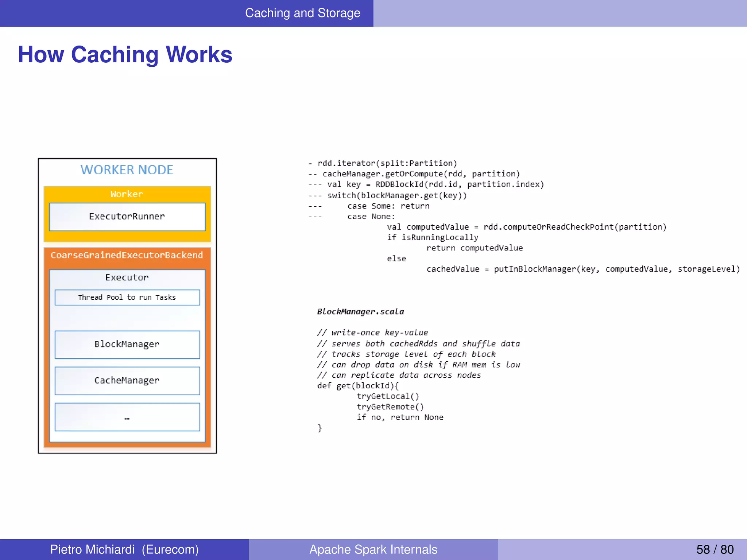Click the WORKER NODE heading

127,170
